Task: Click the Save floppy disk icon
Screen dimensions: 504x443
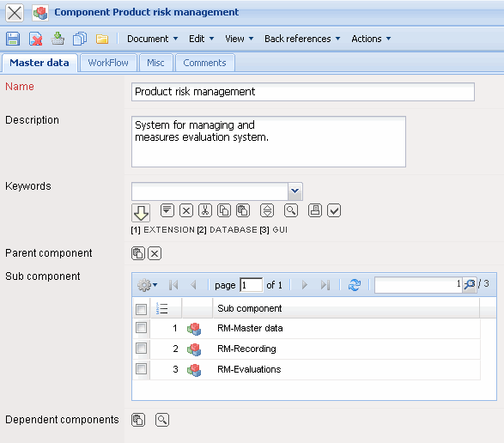Action: pos(13,39)
